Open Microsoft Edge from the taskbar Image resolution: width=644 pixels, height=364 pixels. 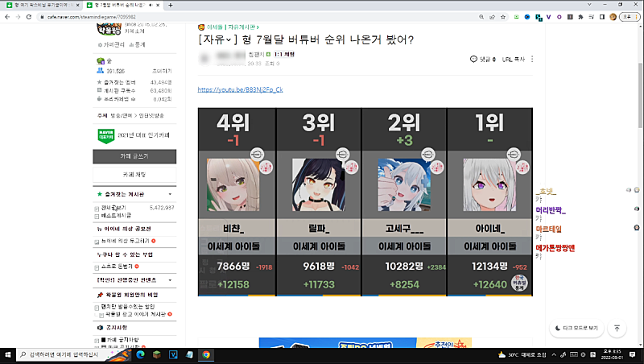tap(140, 354)
